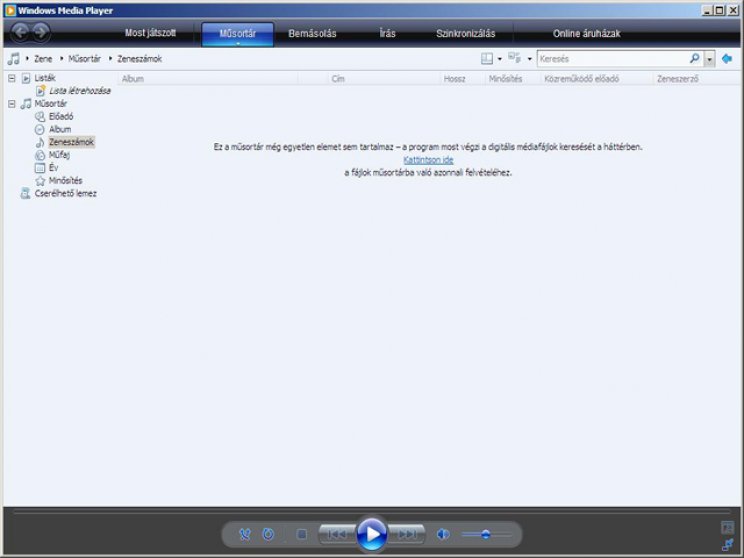Select Előadó in the library tree

point(61,117)
